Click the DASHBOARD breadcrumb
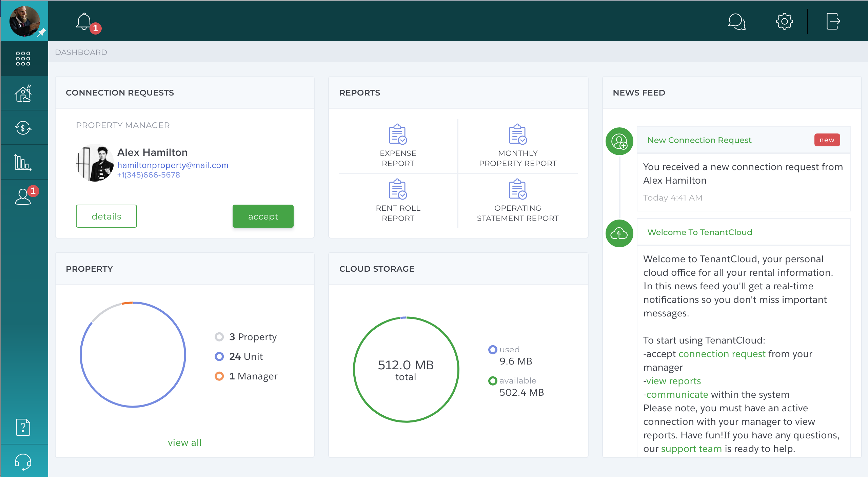Screen dimensions: 868x477 point(81,52)
